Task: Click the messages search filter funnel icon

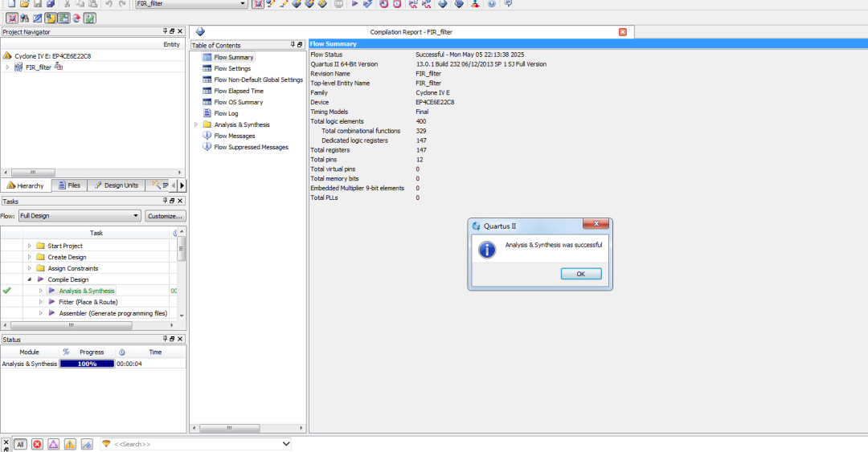Action: [x=106, y=444]
